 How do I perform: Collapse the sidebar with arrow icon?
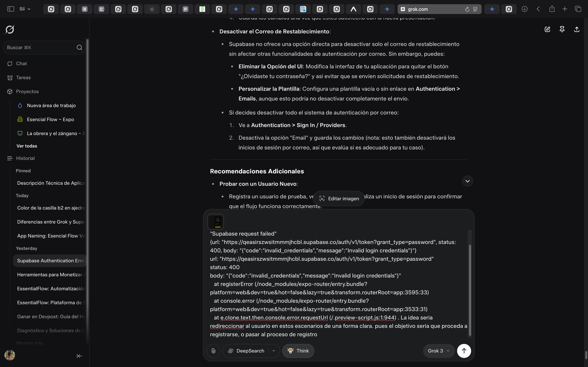pyautogui.click(x=79, y=356)
